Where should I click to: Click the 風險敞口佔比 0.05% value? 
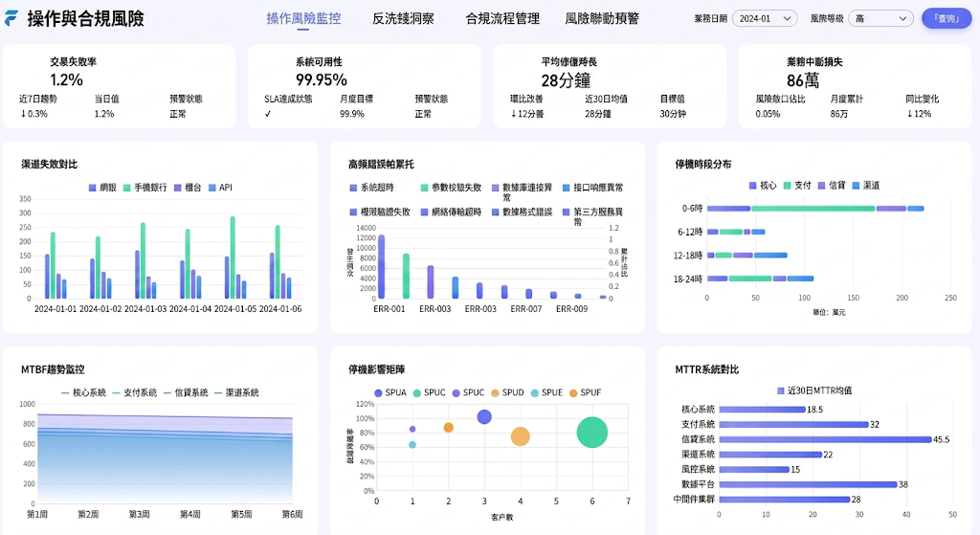click(768, 114)
